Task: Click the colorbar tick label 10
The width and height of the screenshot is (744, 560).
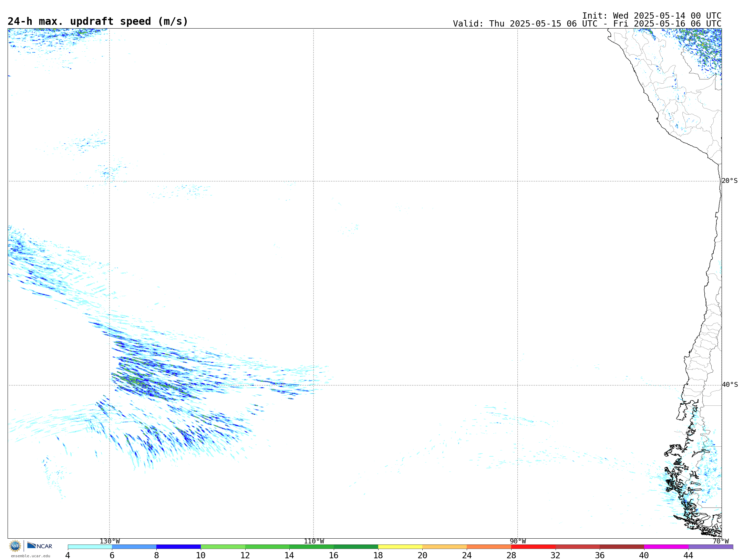Action: coord(201,556)
